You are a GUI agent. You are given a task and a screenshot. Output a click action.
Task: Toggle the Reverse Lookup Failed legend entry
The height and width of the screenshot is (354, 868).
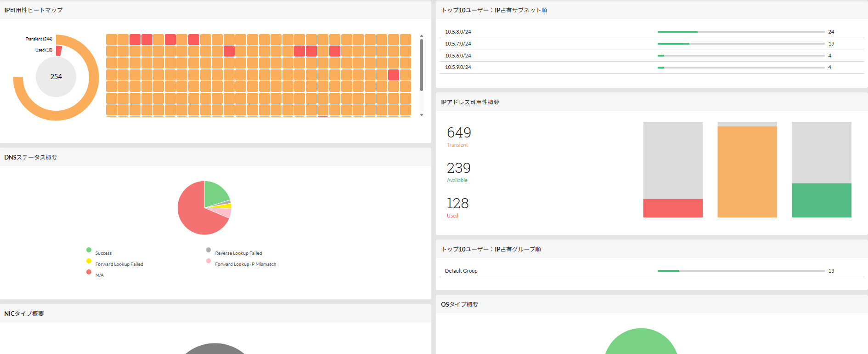click(234, 253)
